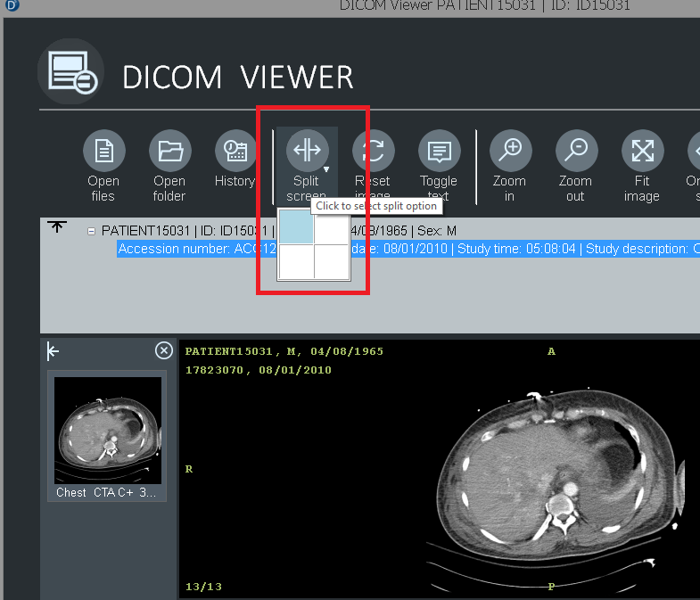Select the Accession number study row

[x=196, y=249]
